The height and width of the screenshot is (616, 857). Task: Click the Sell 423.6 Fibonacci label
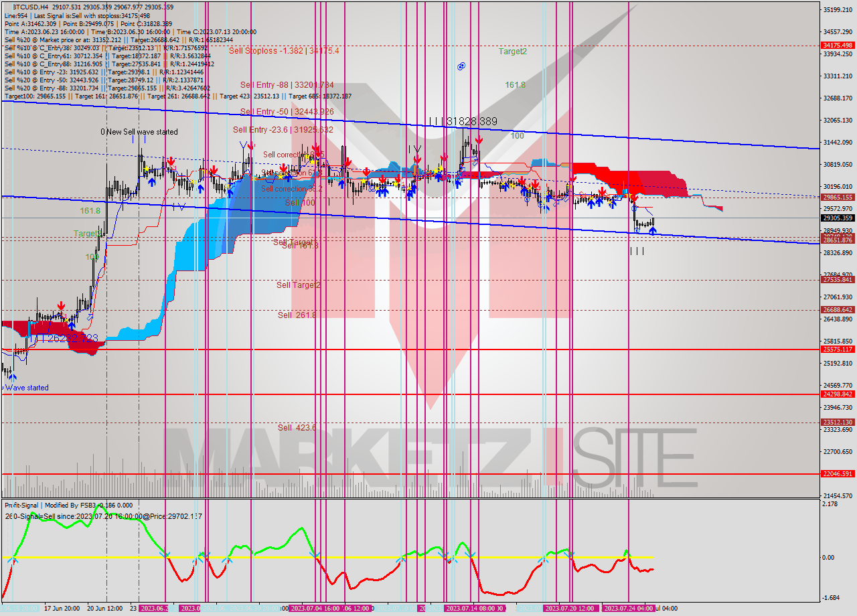(x=297, y=427)
